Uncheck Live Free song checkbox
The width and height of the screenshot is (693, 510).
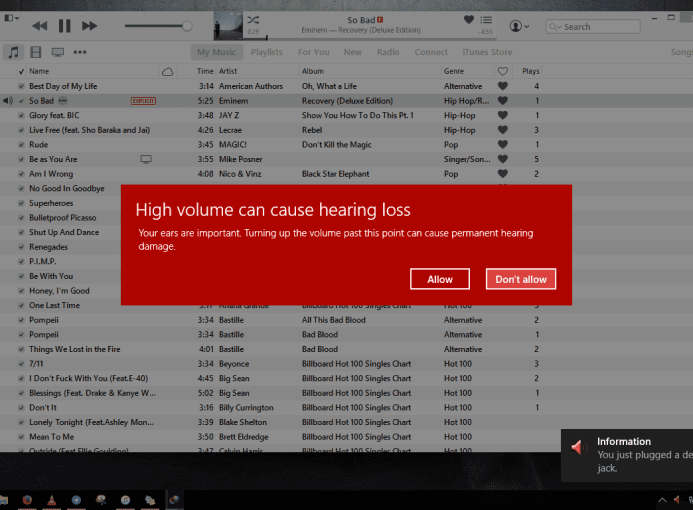point(21,130)
